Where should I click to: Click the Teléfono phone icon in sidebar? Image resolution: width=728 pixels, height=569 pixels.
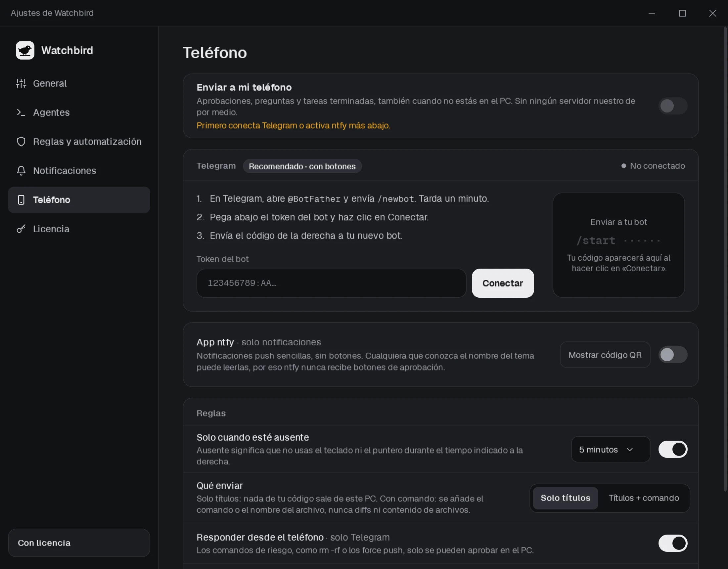(21, 200)
